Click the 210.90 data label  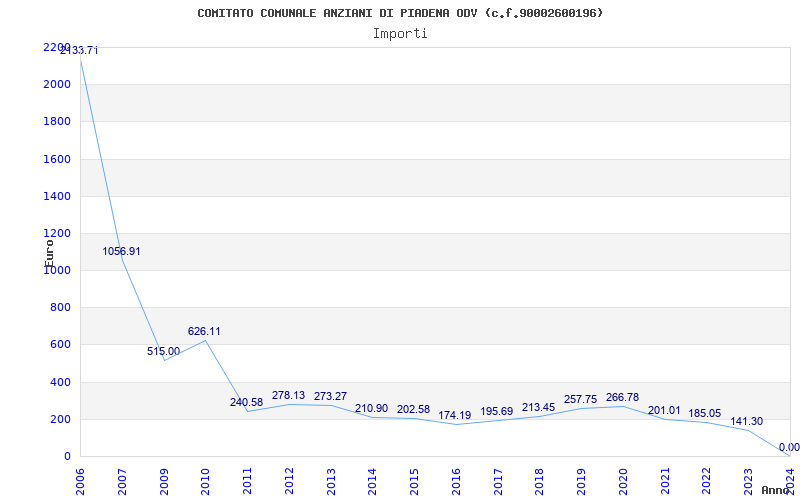371,408
